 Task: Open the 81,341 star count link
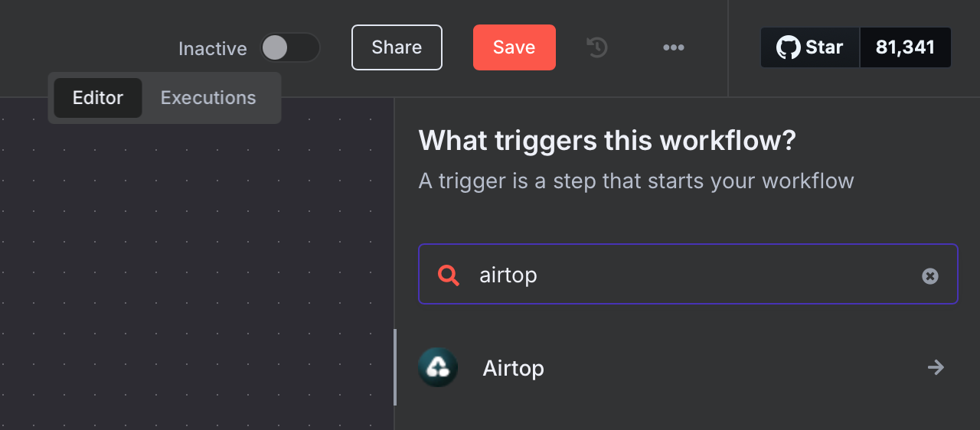coord(905,47)
